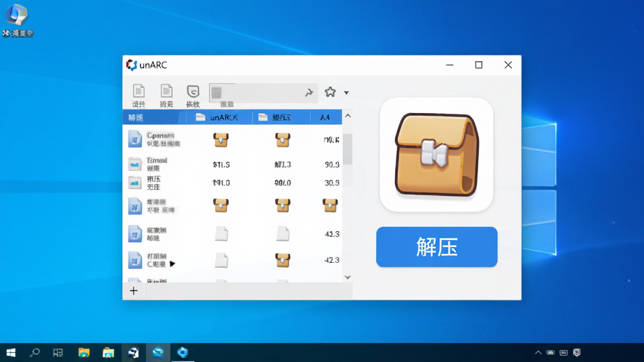Select the 推压 file name

coord(153,179)
